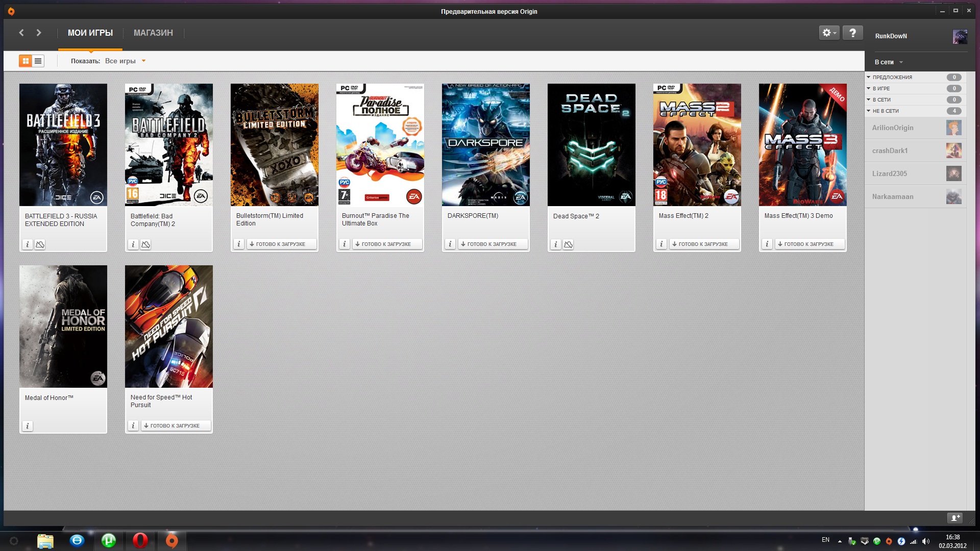Click cloud-off icon on Dead Space 2 tile

[568, 244]
